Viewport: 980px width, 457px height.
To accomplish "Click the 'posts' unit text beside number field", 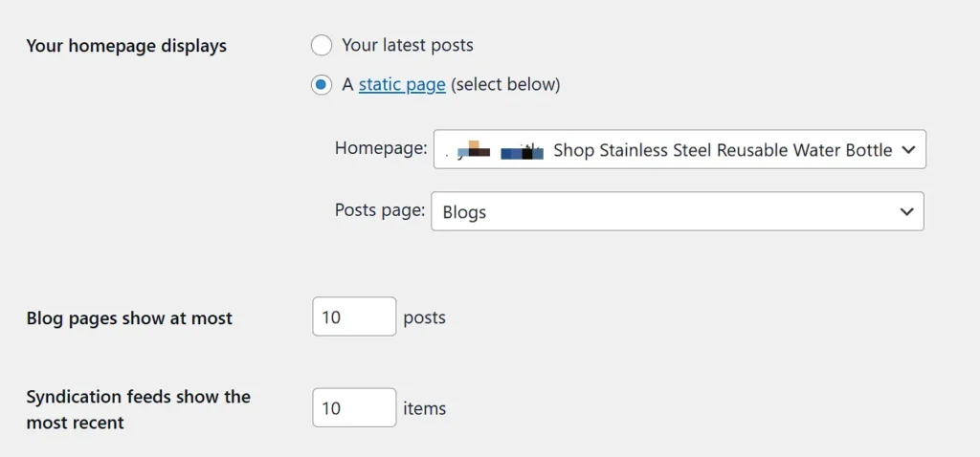I will pyautogui.click(x=425, y=316).
